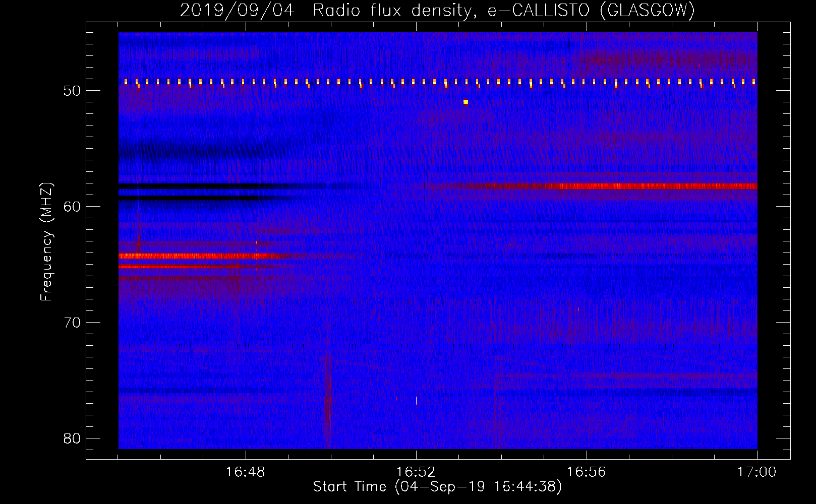
Task: Click the 16:52 time tick label
Action: pyautogui.click(x=416, y=472)
